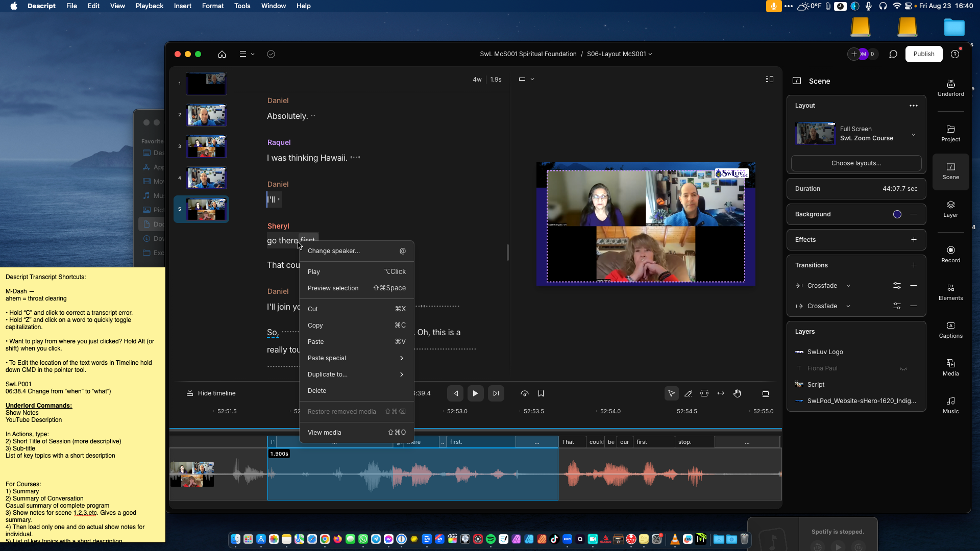Choose View media in context menu
This screenshot has height=551, width=980.
[x=356, y=433]
